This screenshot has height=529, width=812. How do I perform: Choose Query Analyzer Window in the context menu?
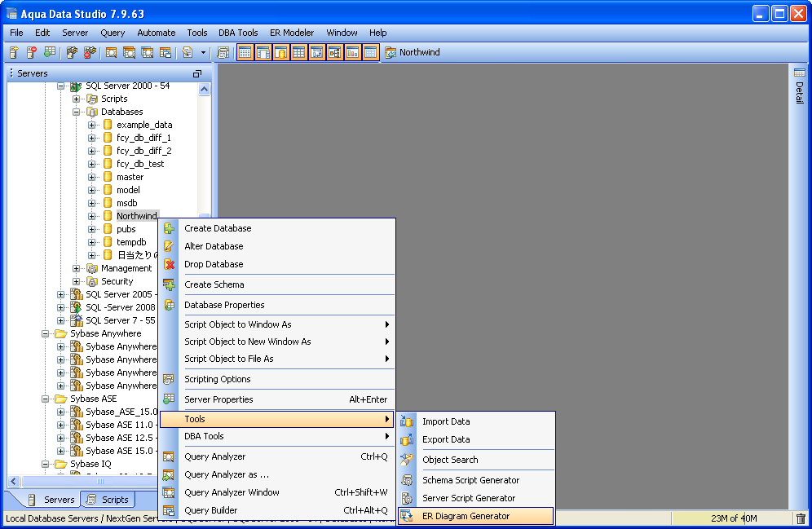(x=277, y=492)
